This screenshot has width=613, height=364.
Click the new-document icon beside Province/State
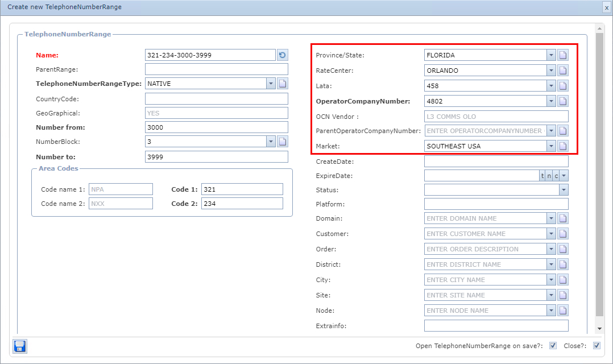562,55
